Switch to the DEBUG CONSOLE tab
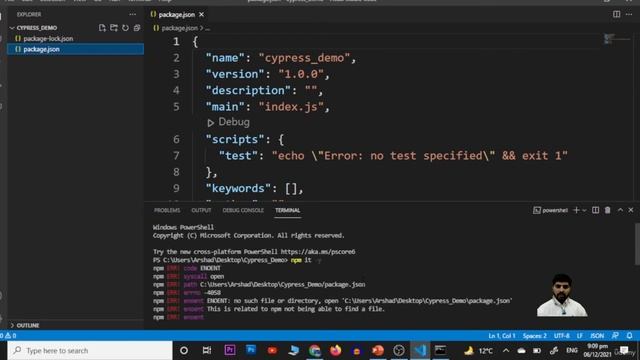This screenshot has height=360, width=640. click(x=243, y=210)
